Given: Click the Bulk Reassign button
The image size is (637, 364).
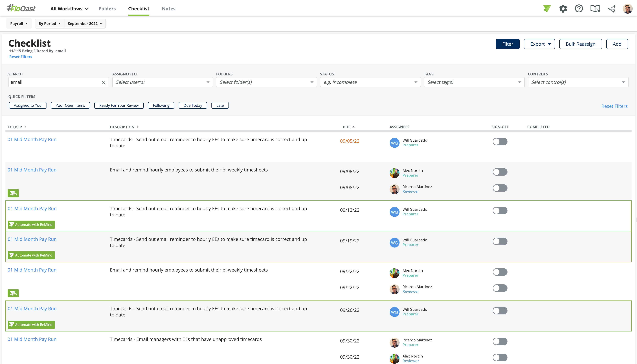Looking at the screenshot, I should 580,44.
